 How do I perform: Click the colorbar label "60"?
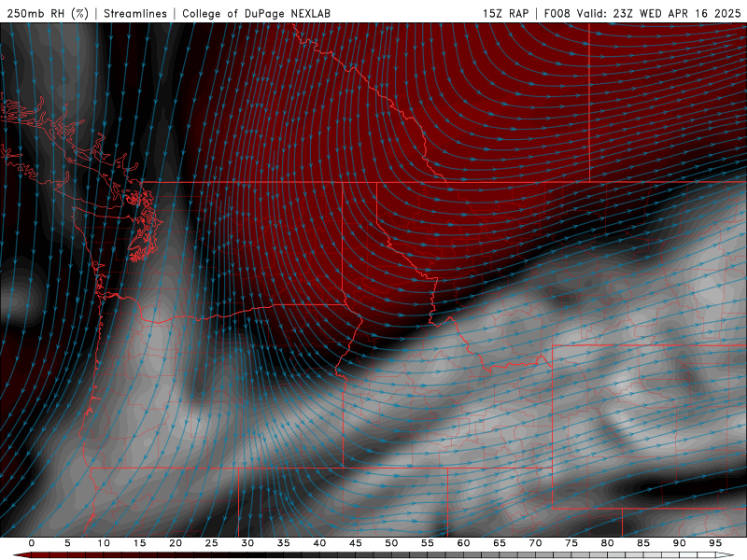463,543
